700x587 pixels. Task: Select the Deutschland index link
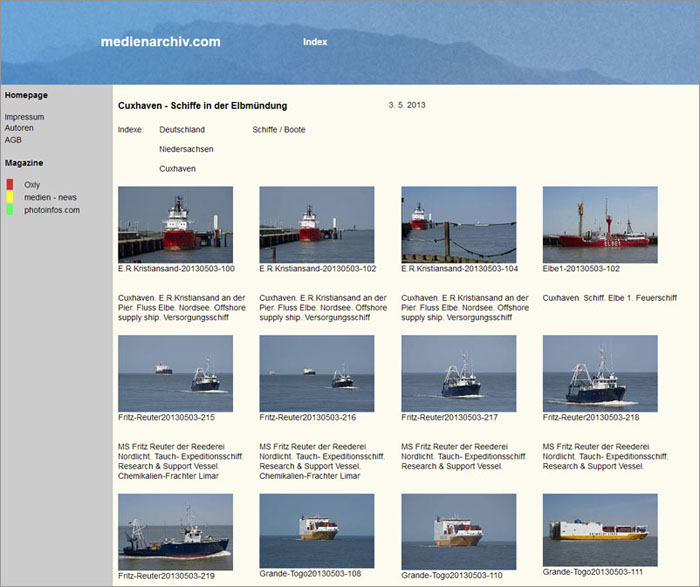[x=182, y=130]
